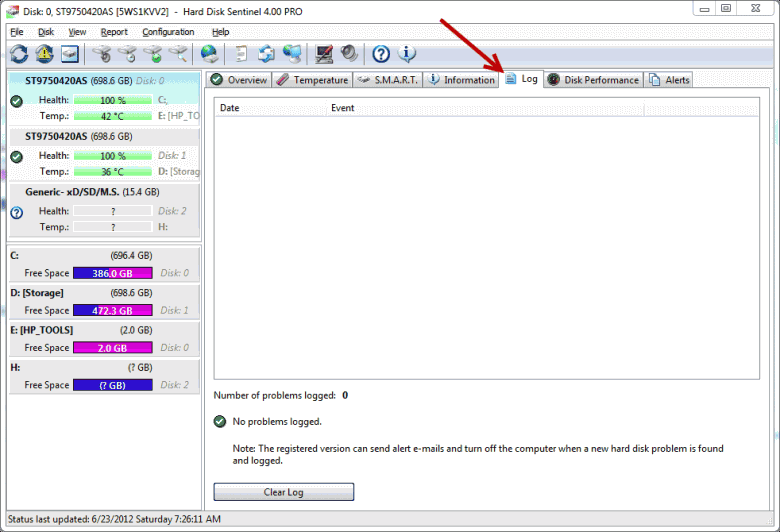The width and height of the screenshot is (780, 532).
Task: Select the Log tab
Action: [x=521, y=79]
